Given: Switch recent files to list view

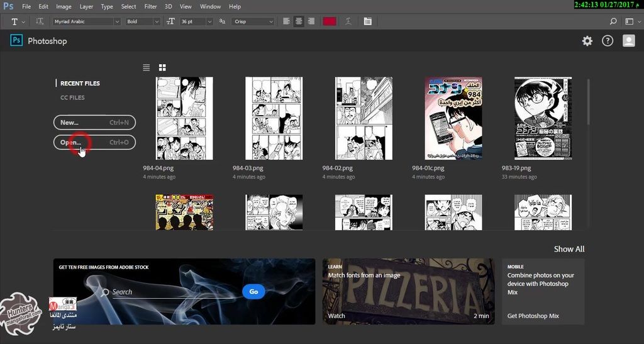Looking at the screenshot, I should pyautogui.click(x=146, y=68).
